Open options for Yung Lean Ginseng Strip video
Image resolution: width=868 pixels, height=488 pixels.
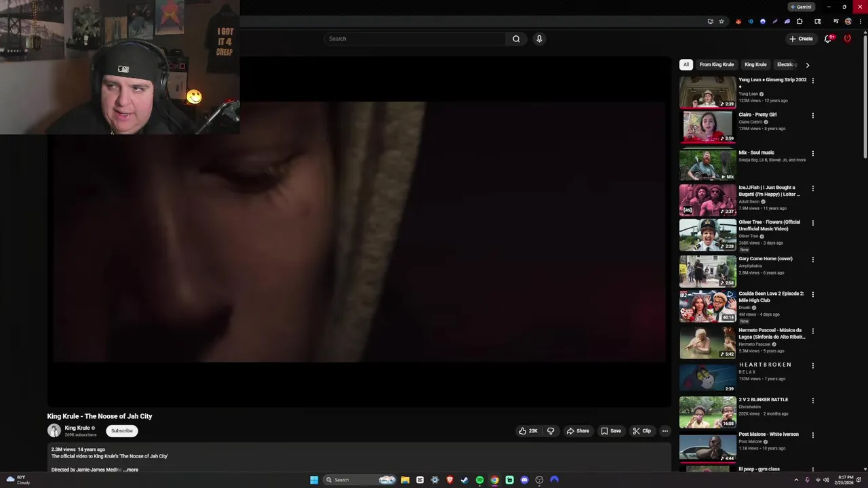tap(812, 81)
